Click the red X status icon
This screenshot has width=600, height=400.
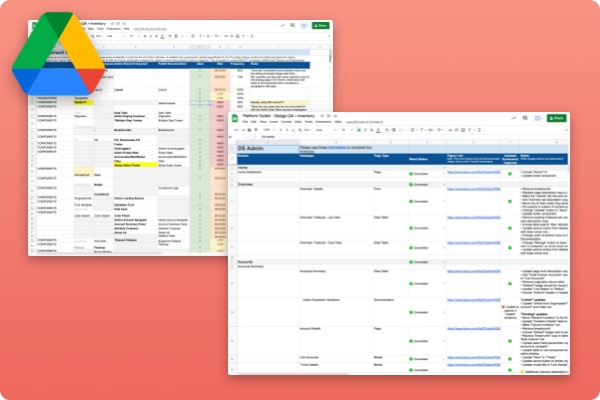click(x=504, y=309)
